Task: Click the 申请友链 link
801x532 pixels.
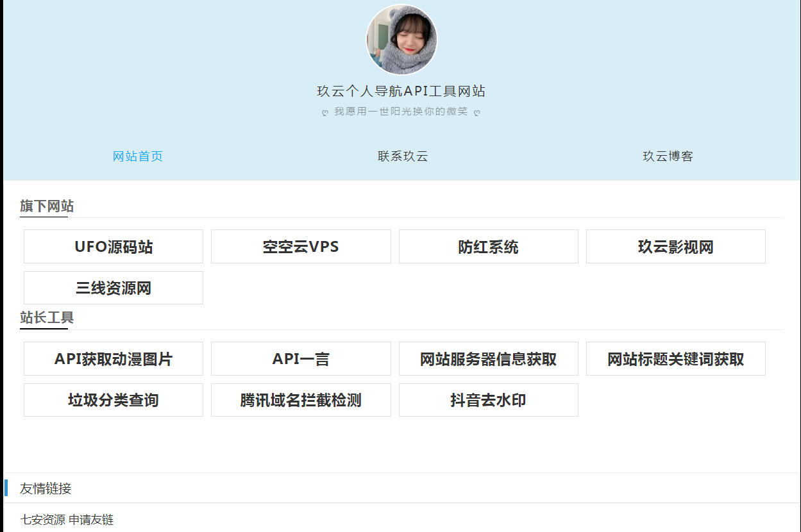Action: pos(91,520)
